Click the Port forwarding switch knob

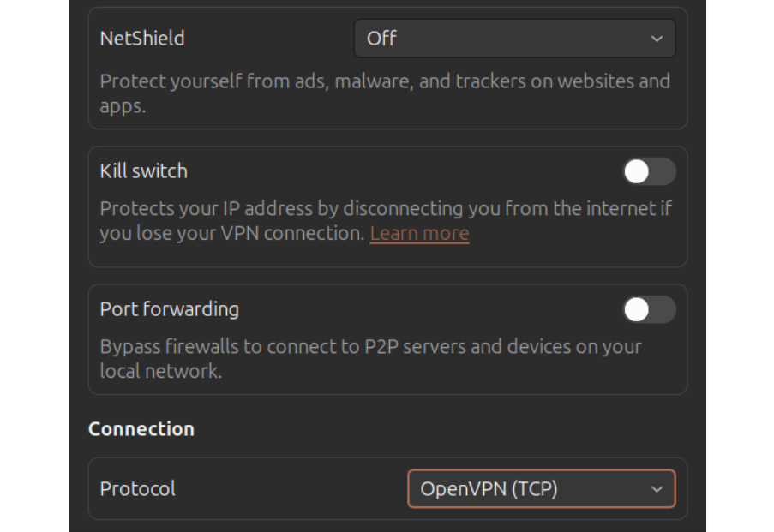point(638,309)
